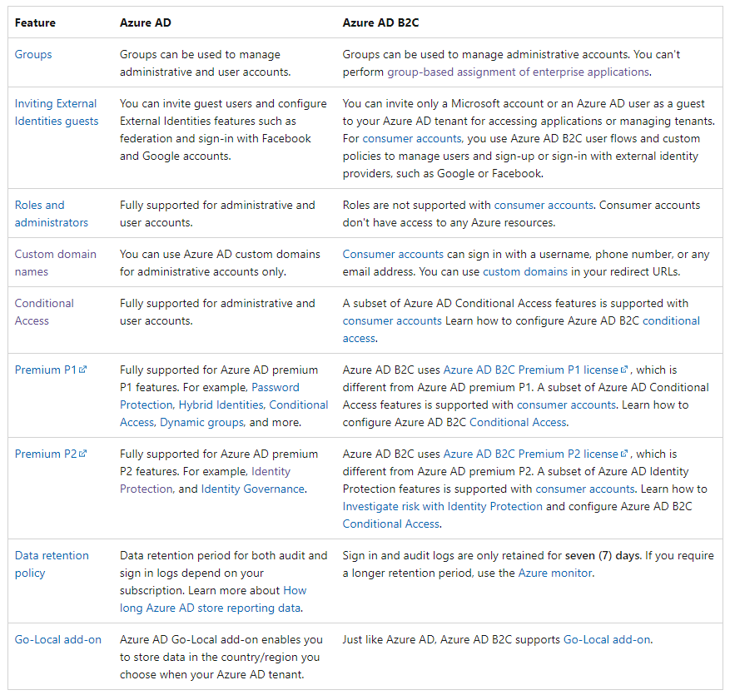Follow consumer accounts link in Roles row
Viewport: 730px width, 700px height.
(x=544, y=205)
